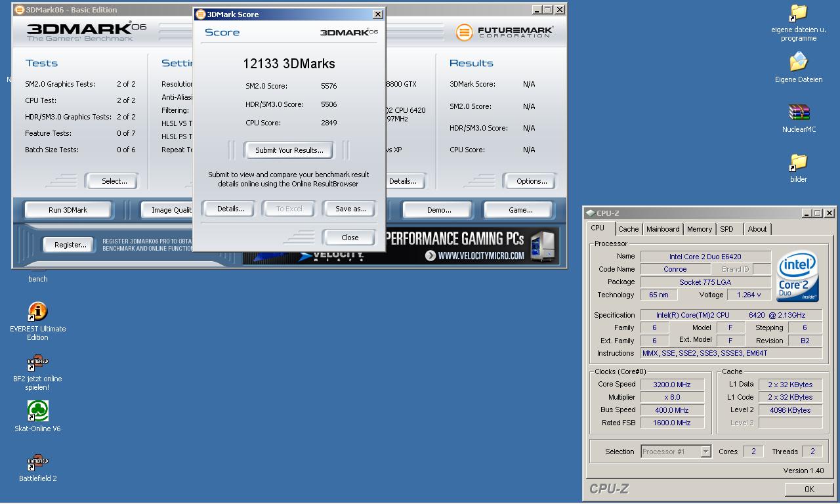Click 'Batch Size Tests:' row in Tests
840x504 pixels.
click(x=80, y=150)
